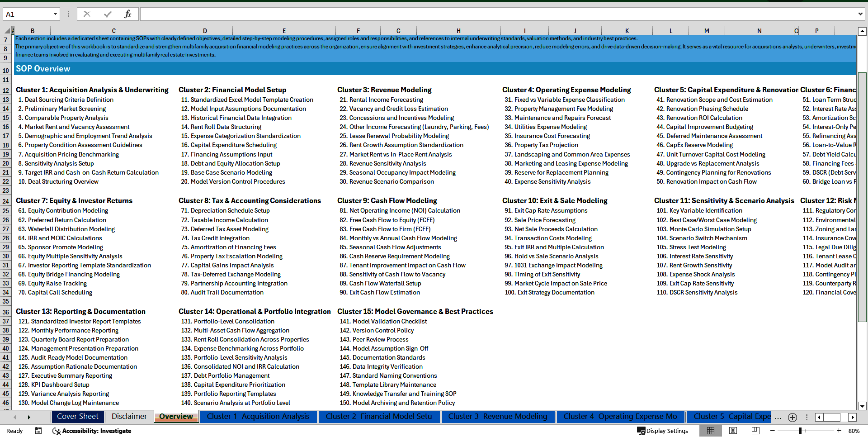Open the Name Box dropdown arrow
868x437 pixels.
[54, 14]
